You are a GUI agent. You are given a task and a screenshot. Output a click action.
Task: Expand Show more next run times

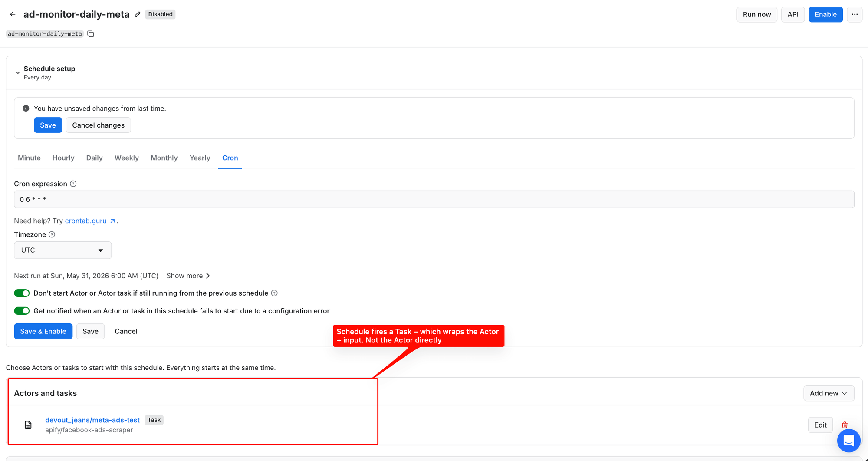pyautogui.click(x=188, y=276)
